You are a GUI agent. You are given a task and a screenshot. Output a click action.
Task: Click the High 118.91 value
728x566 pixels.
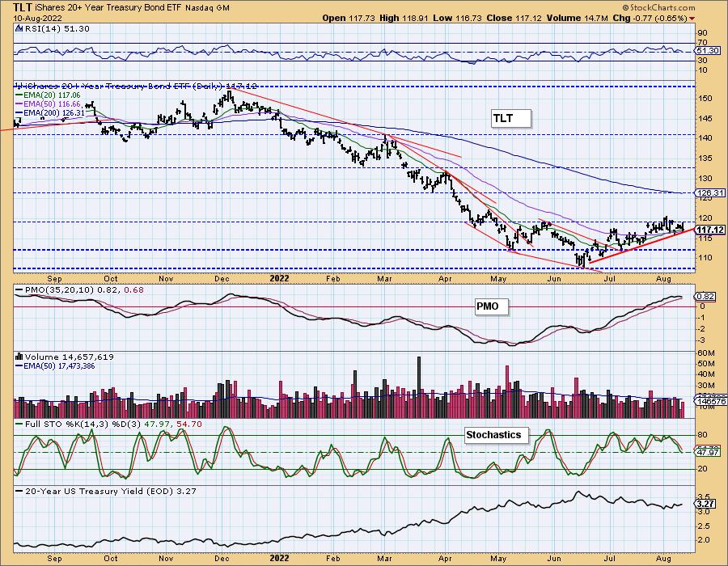pos(404,18)
